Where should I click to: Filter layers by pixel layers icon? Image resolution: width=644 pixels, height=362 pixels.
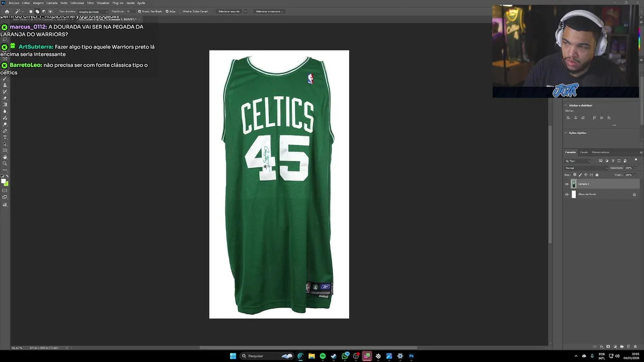tap(600, 161)
